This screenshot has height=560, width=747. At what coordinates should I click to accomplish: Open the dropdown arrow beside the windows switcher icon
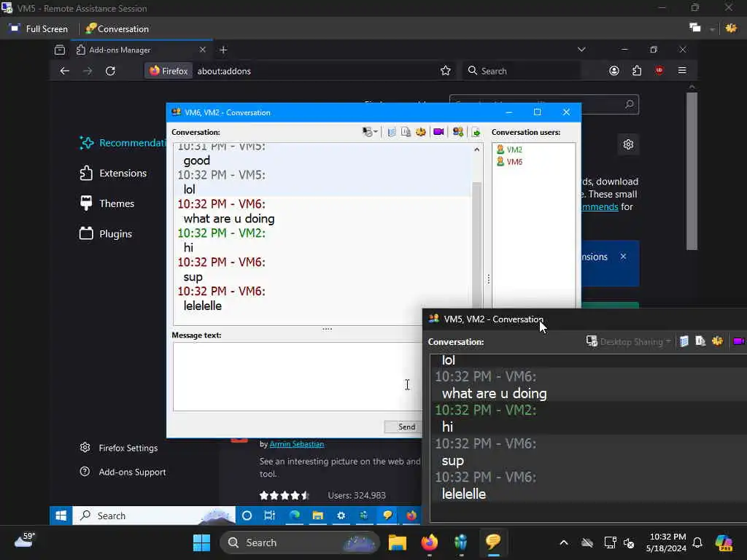[712, 29]
